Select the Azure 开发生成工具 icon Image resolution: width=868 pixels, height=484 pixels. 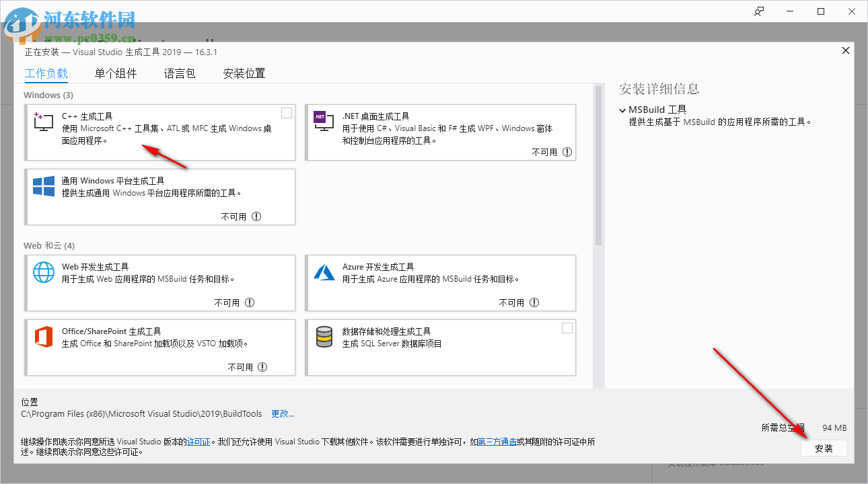tap(324, 272)
